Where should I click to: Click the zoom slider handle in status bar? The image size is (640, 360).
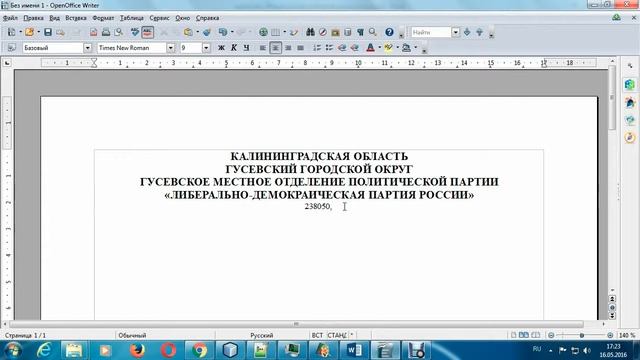582,335
